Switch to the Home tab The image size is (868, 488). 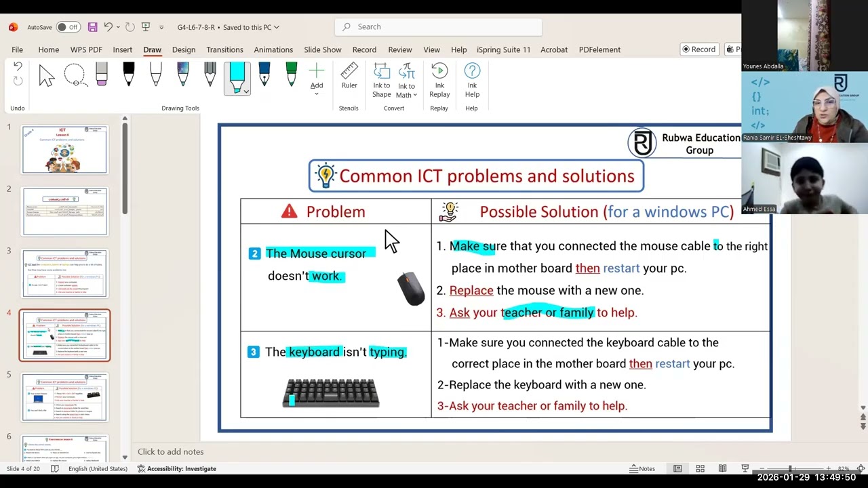(48, 49)
